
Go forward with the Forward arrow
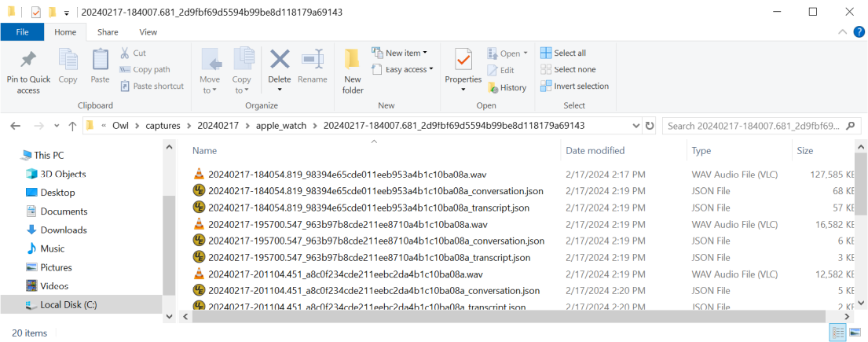(38, 126)
